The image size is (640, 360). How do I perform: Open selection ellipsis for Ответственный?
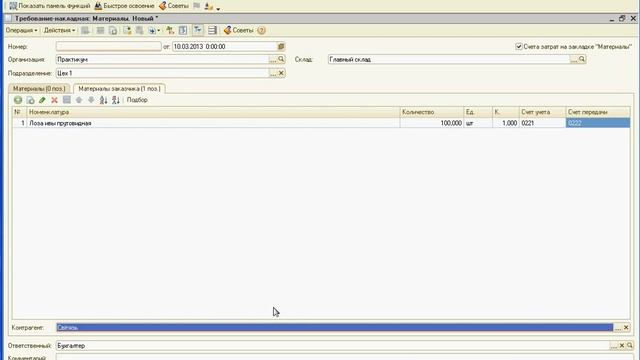point(614,346)
